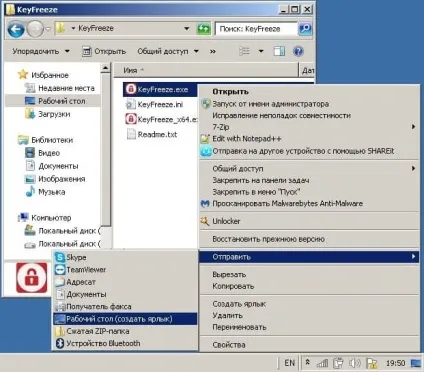Select the Readme.txt file
424x372 pixels.
pyautogui.click(x=152, y=134)
